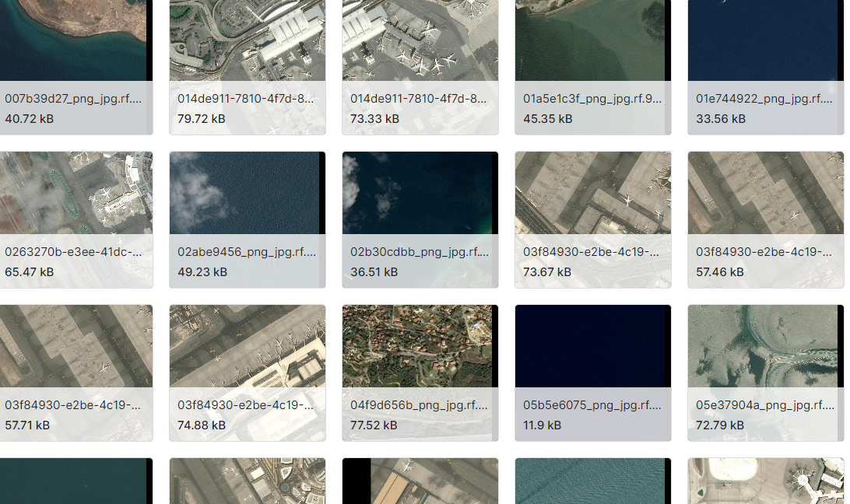Click the 05b5e6075_png_jpg filename text
Image resolution: width=850 pixels, height=504 pixels.
592,405
